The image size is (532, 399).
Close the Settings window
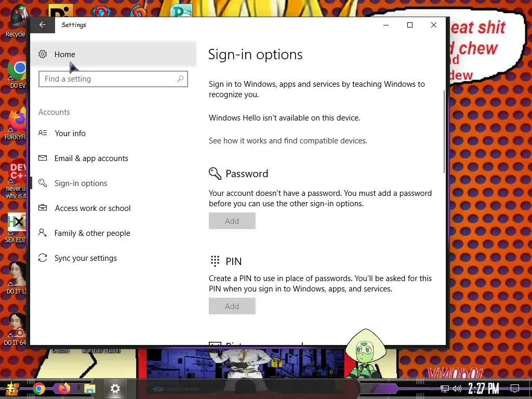coord(434,25)
